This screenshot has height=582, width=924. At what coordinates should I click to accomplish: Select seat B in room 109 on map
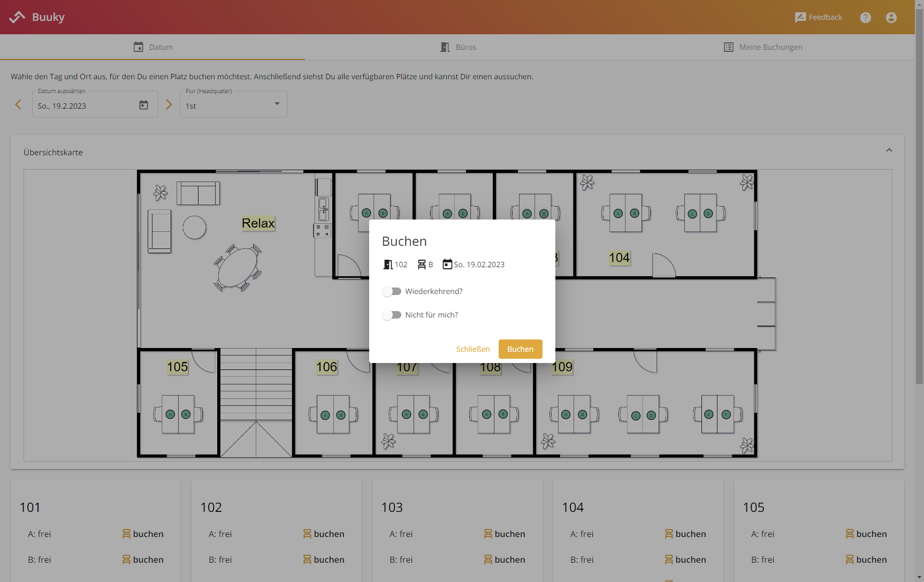click(583, 414)
